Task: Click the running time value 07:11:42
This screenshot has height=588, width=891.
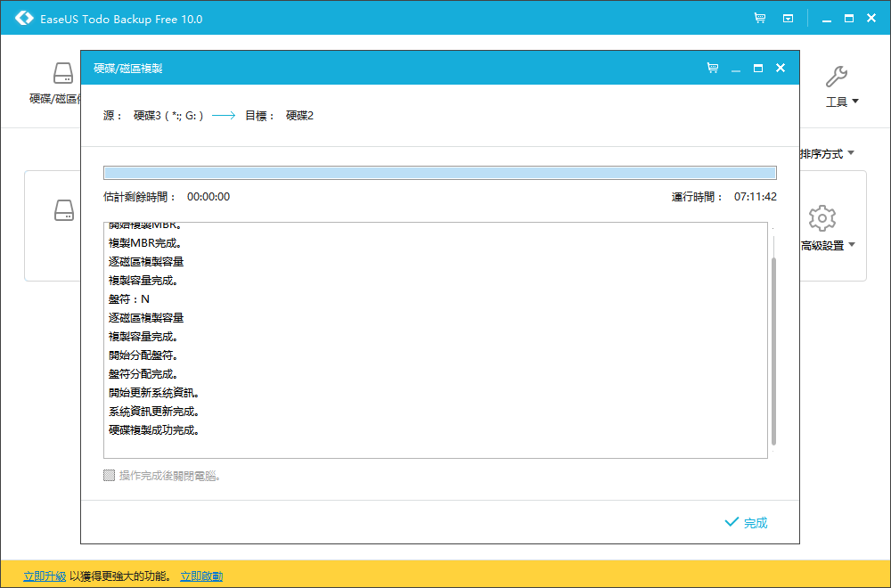Action: [x=756, y=197]
